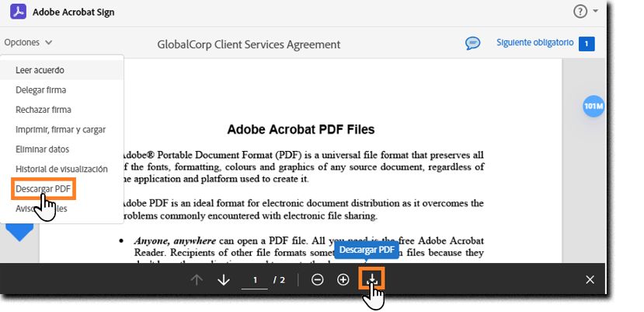Click the blue required fields counter badge
644x312 pixels.
click(x=587, y=44)
